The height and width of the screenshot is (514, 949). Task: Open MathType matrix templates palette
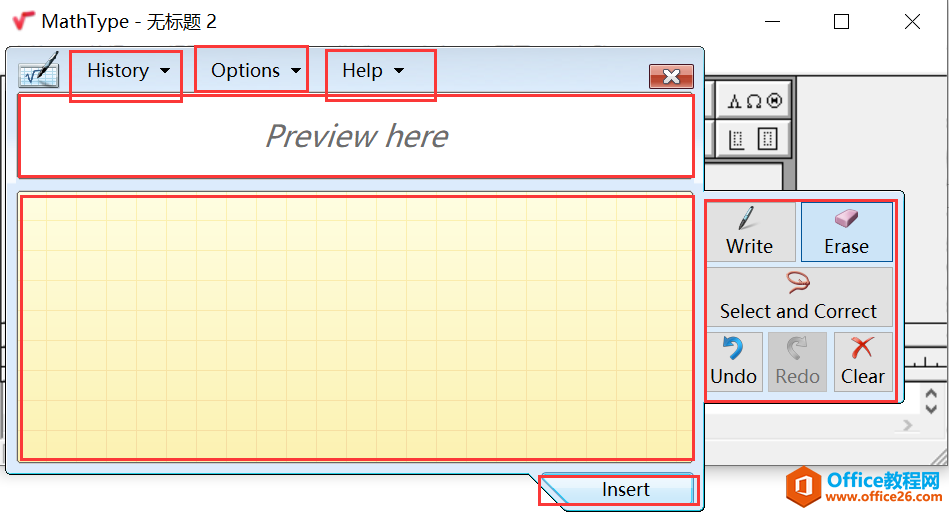point(755,139)
